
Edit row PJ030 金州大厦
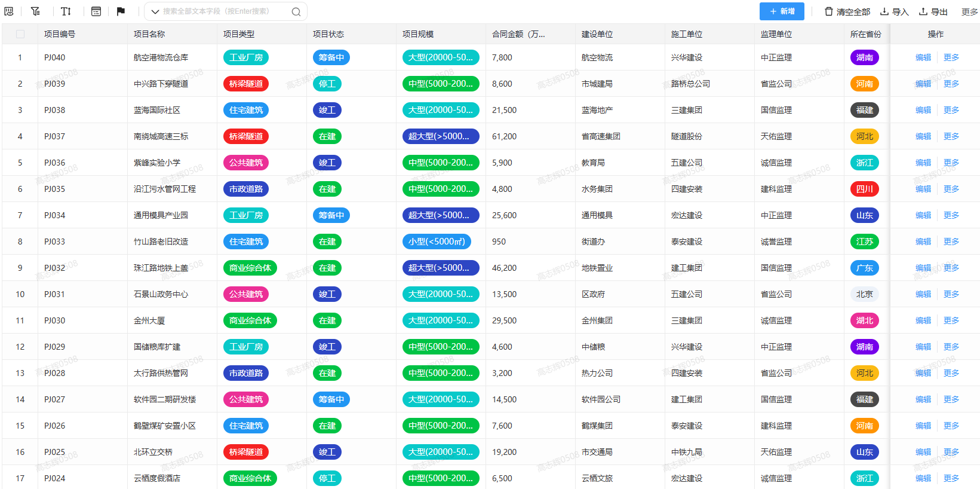923,320
